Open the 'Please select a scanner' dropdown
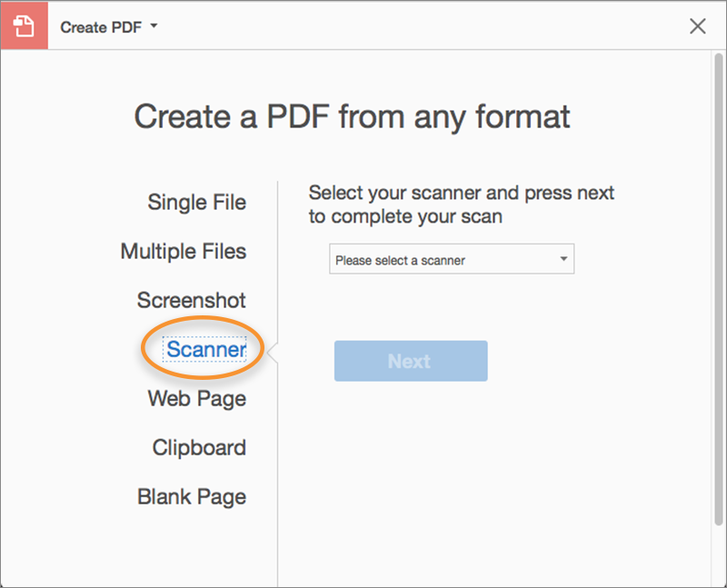The height and width of the screenshot is (588, 727). [x=445, y=260]
